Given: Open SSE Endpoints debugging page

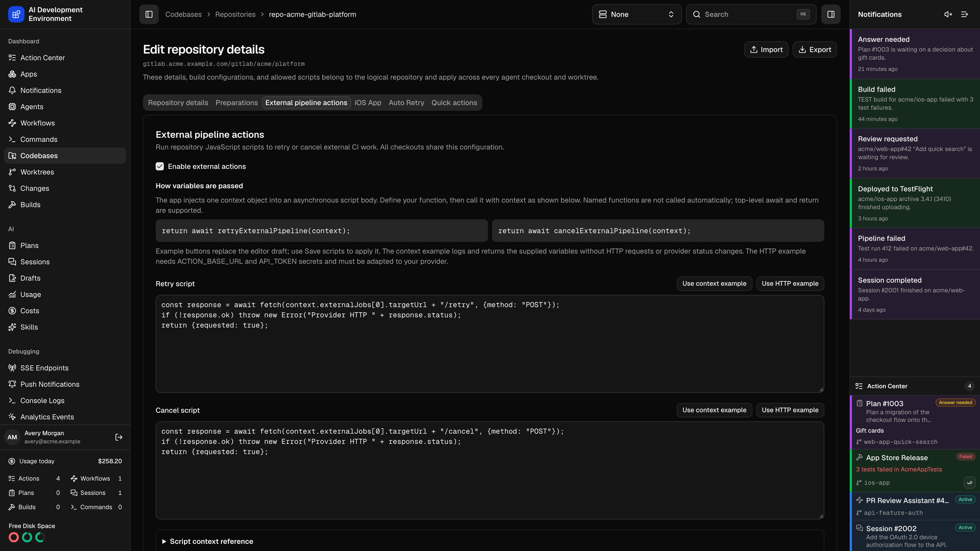Looking at the screenshot, I should coord(65,368).
